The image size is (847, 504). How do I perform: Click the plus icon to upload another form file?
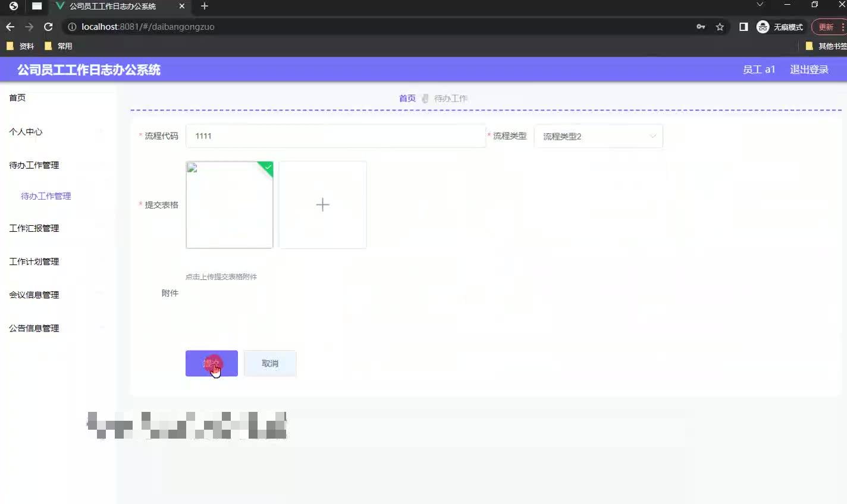pos(322,204)
